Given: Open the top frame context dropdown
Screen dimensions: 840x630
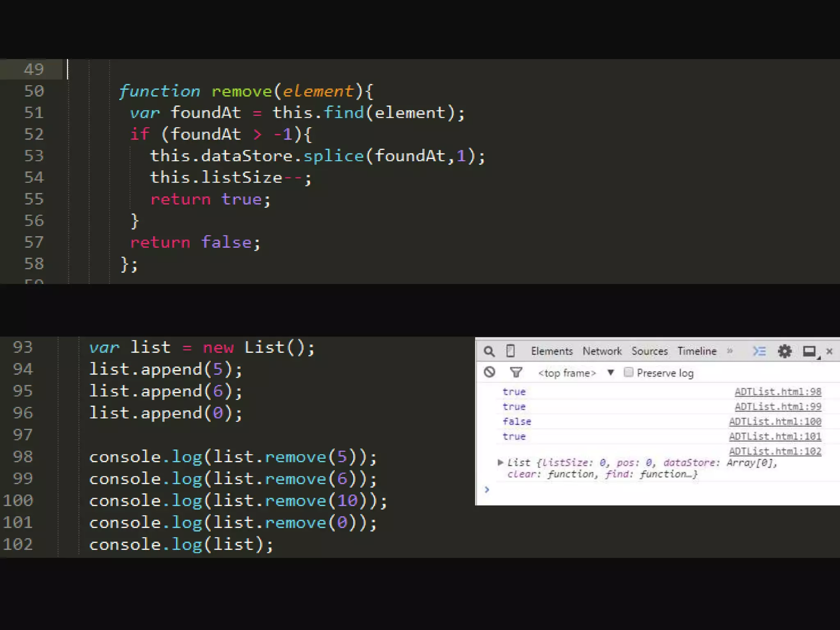Looking at the screenshot, I should tap(576, 373).
